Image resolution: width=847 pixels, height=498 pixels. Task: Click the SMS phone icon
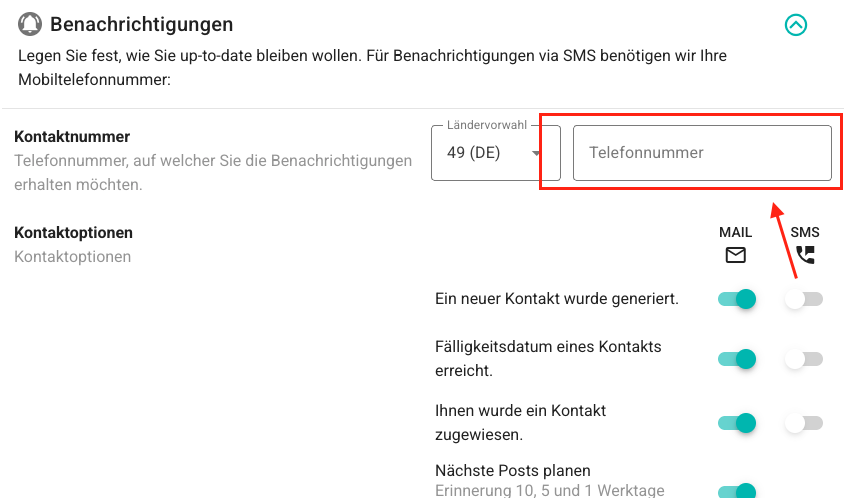click(x=805, y=255)
